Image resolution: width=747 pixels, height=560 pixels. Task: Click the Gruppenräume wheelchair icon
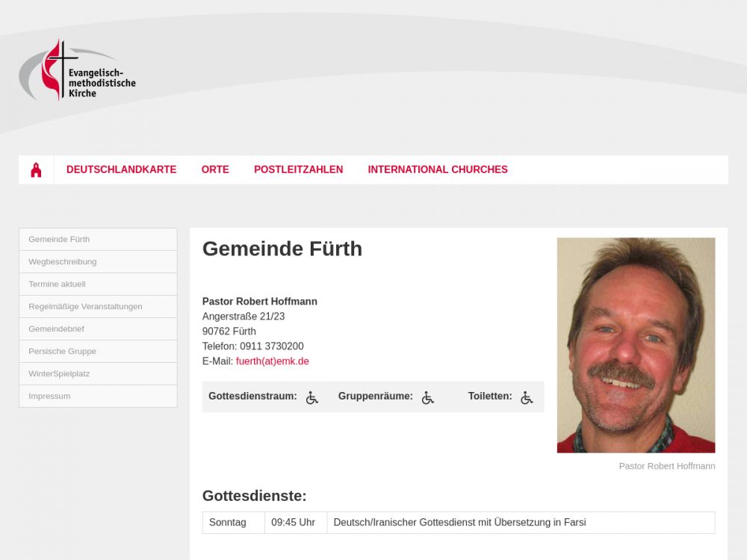(428, 397)
